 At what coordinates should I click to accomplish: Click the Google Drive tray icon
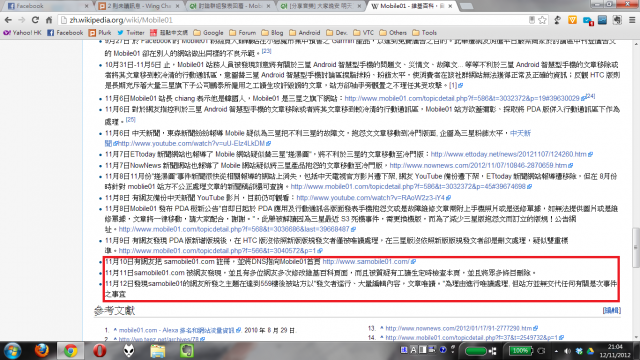[x=590, y=351]
